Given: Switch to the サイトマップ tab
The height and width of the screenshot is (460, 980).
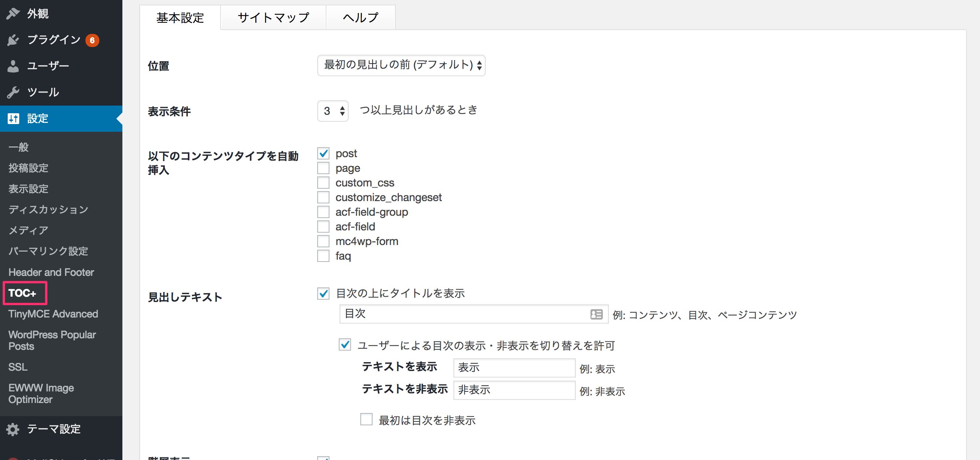Looking at the screenshot, I should 273,17.
